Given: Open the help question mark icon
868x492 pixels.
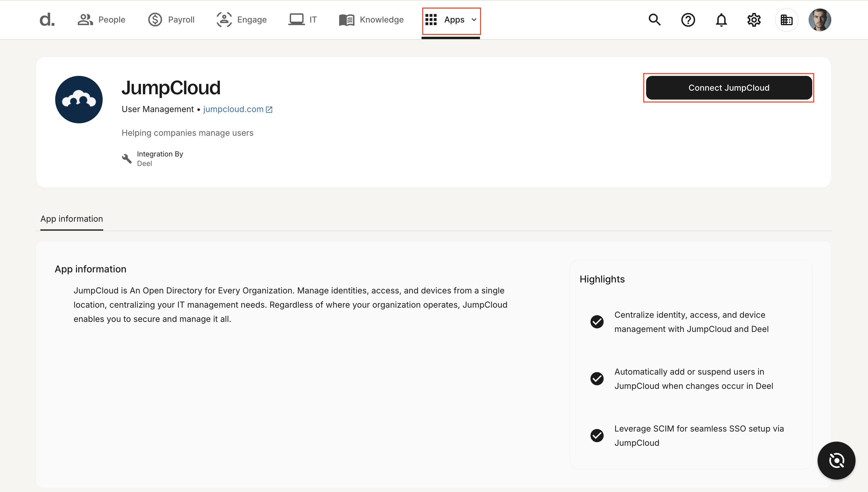Looking at the screenshot, I should pos(688,20).
